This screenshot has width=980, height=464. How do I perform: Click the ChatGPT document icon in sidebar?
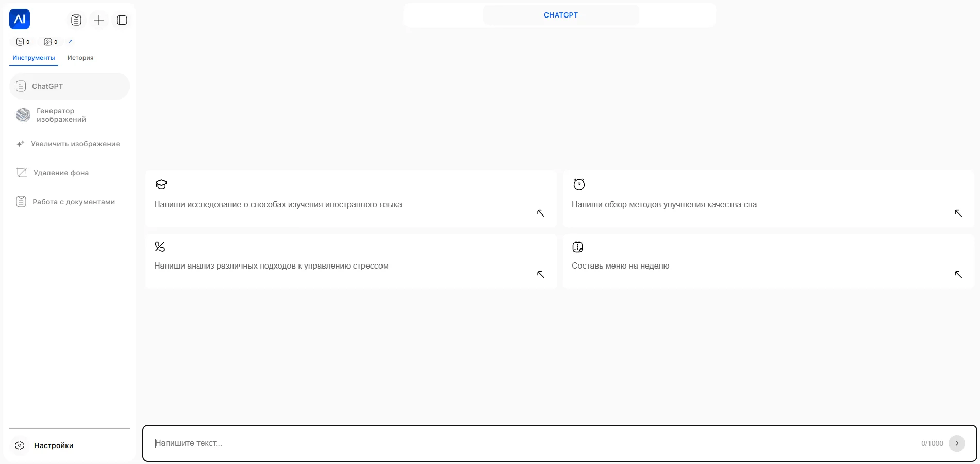(x=21, y=86)
